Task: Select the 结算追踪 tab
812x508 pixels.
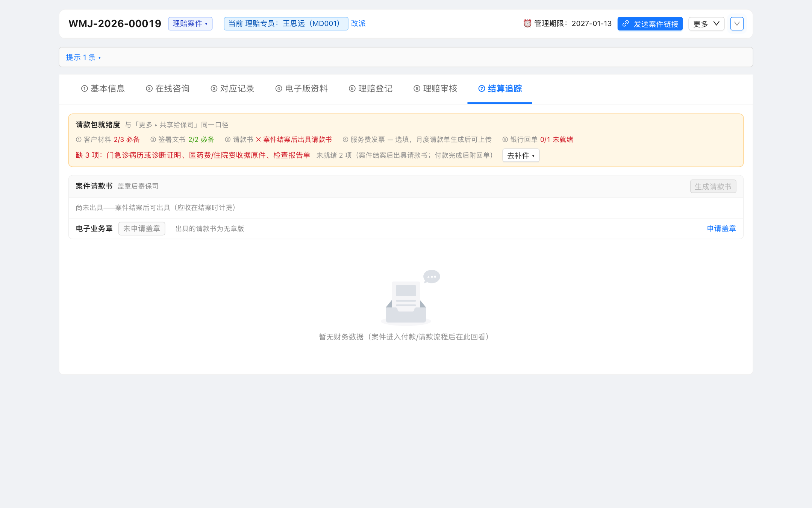Action: pyautogui.click(x=500, y=89)
